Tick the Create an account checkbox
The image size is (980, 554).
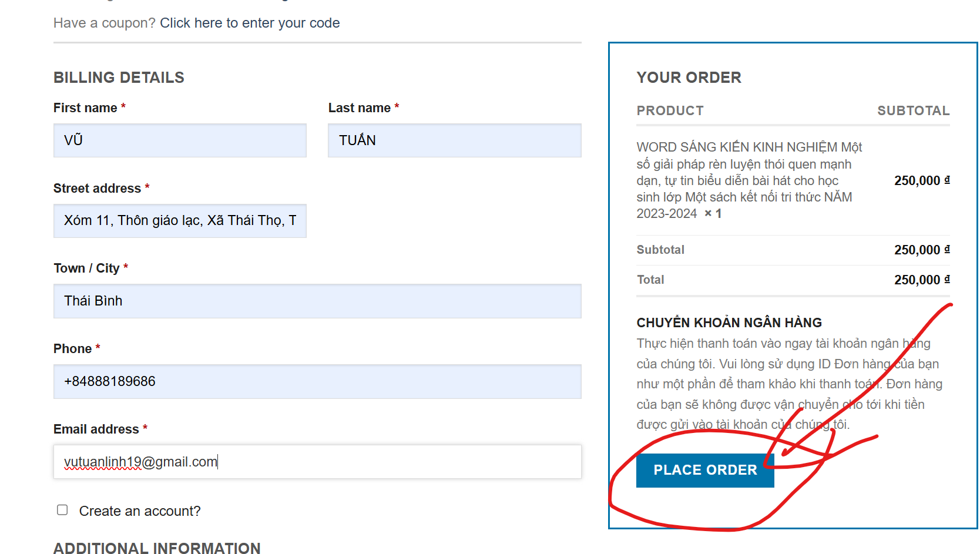pyautogui.click(x=62, y=510)
